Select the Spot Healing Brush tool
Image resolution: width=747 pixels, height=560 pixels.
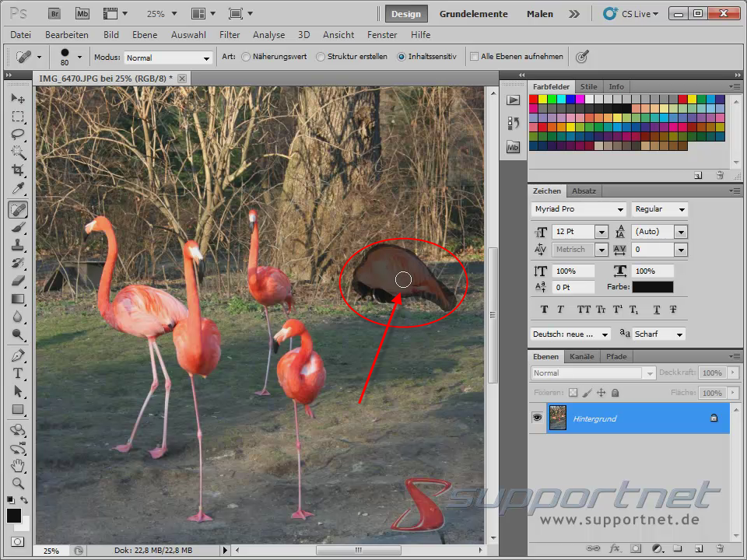[17, 208]
